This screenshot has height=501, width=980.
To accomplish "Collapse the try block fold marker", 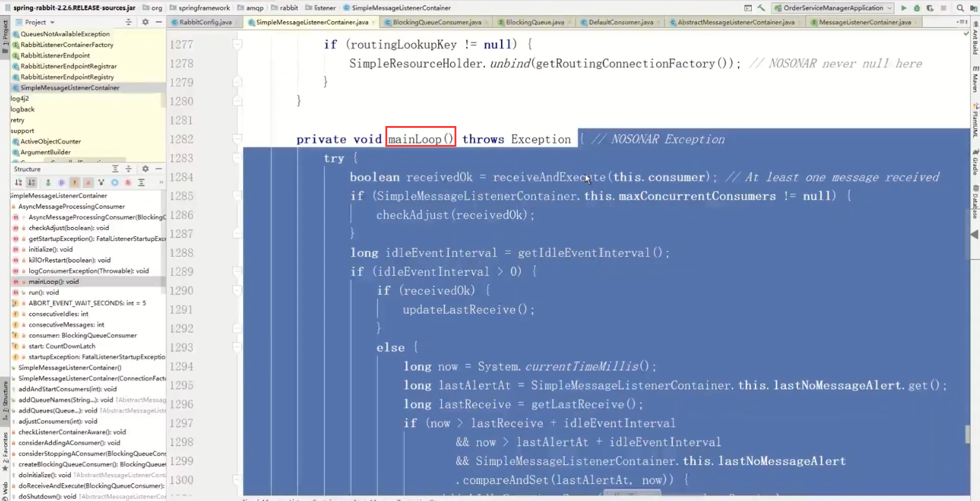I will pos(237,158).
